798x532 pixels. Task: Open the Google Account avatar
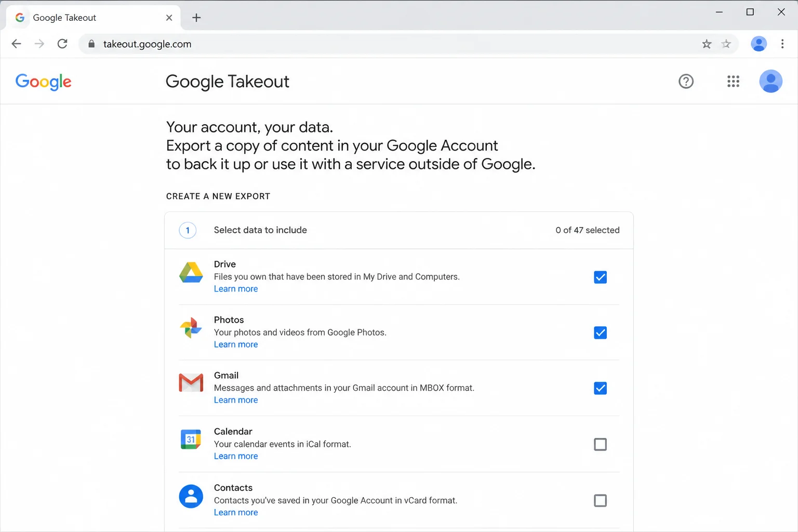click(x=771, y=81)
